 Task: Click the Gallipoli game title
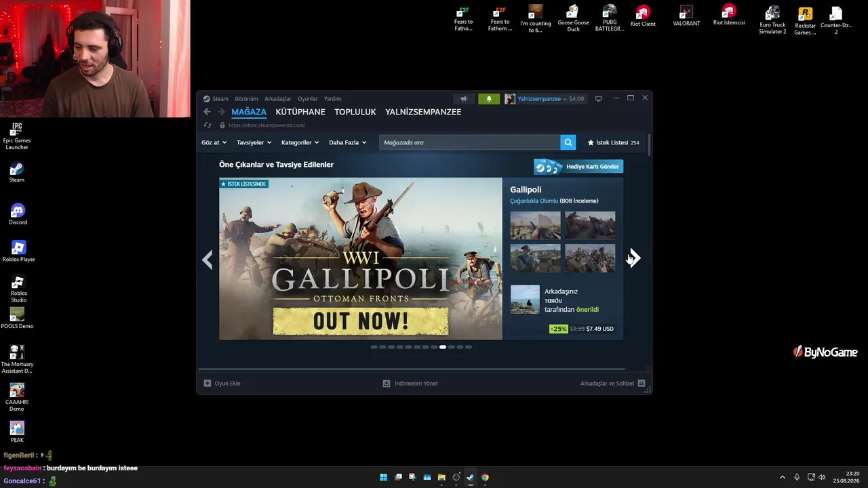click(x=526, y=190)
